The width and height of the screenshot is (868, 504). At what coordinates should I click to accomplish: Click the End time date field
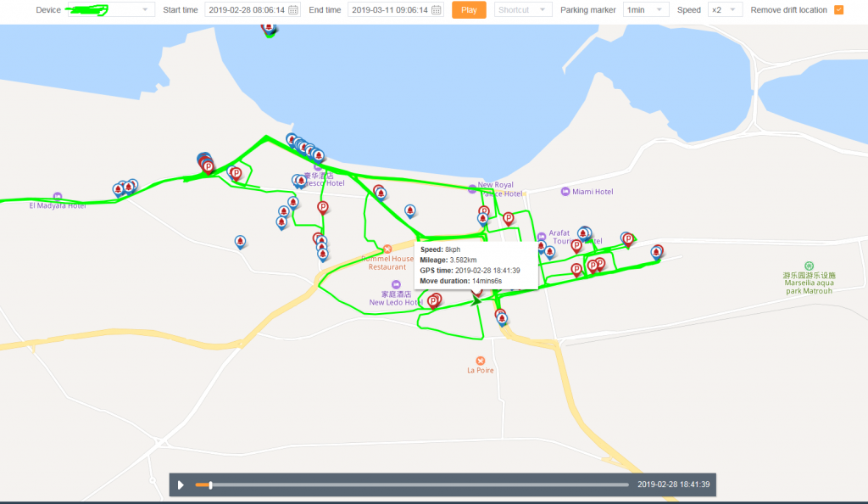click(x=389, y=10)
